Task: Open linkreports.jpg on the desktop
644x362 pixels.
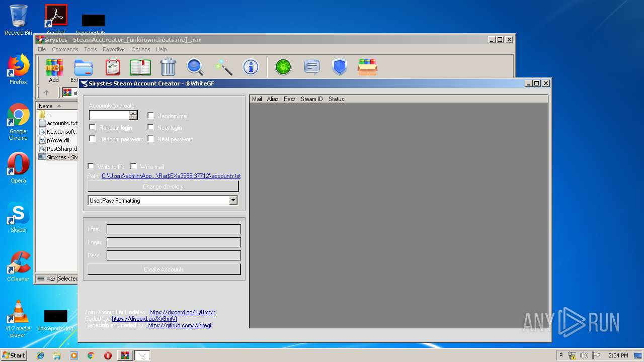Action: [x=55, y=320]
